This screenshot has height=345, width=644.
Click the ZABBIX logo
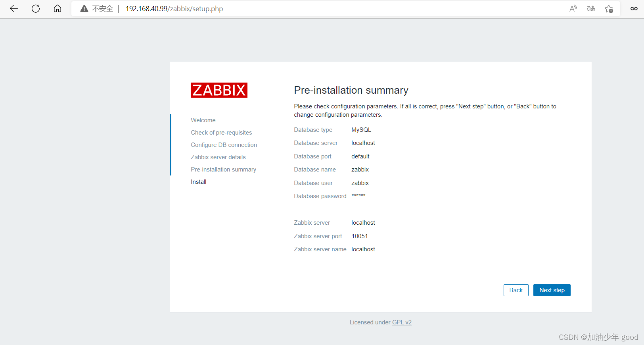[219, 90]
